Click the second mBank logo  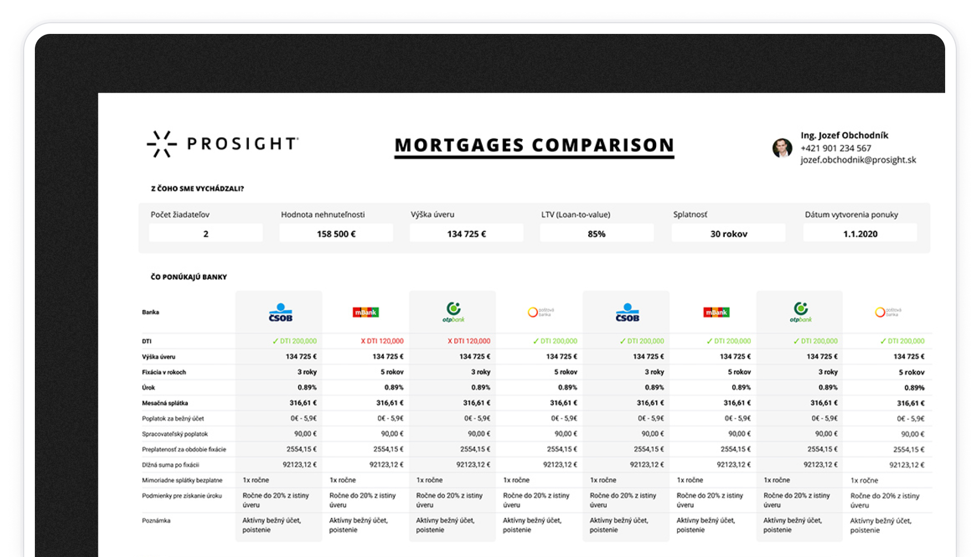click(x=716, y=312)
